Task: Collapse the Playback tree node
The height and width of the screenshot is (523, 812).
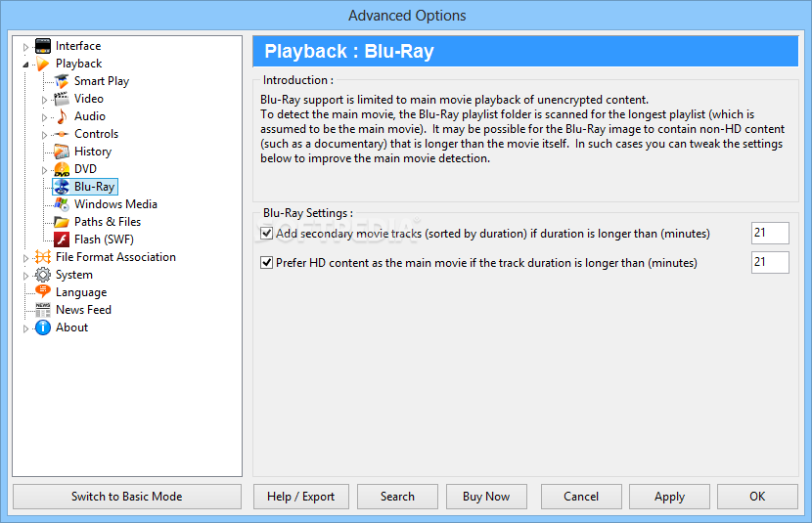Action: 25,65
